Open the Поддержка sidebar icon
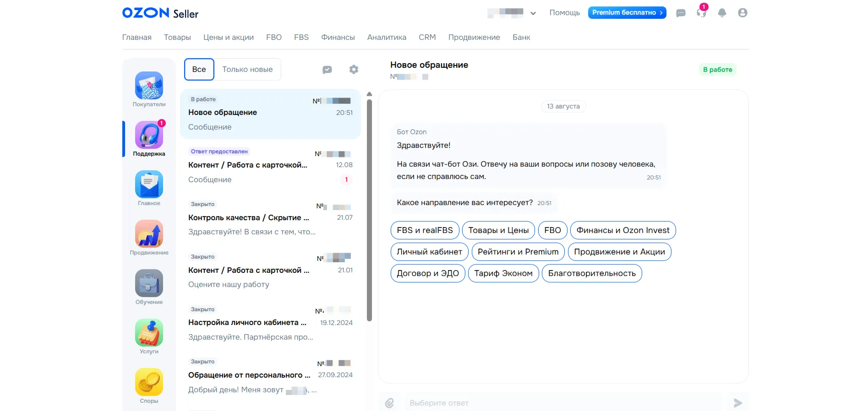Screen dimensions: 868x411 pos(149,135)
